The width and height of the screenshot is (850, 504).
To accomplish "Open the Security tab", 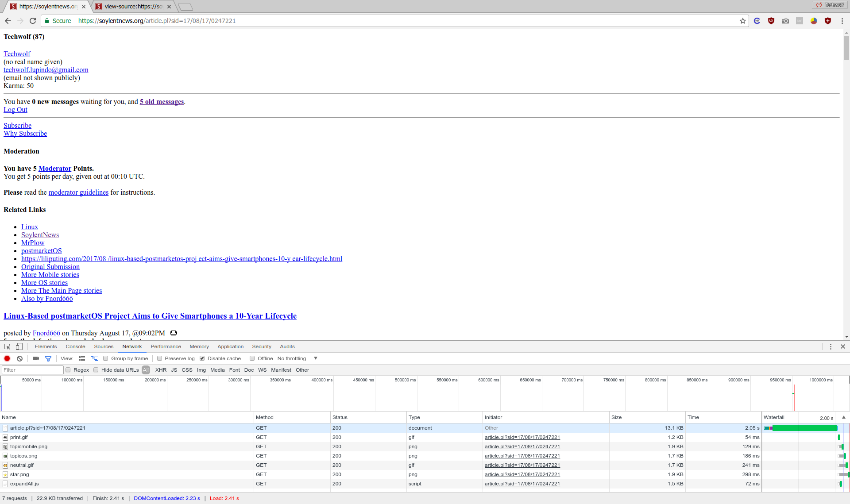I will 262,346.
